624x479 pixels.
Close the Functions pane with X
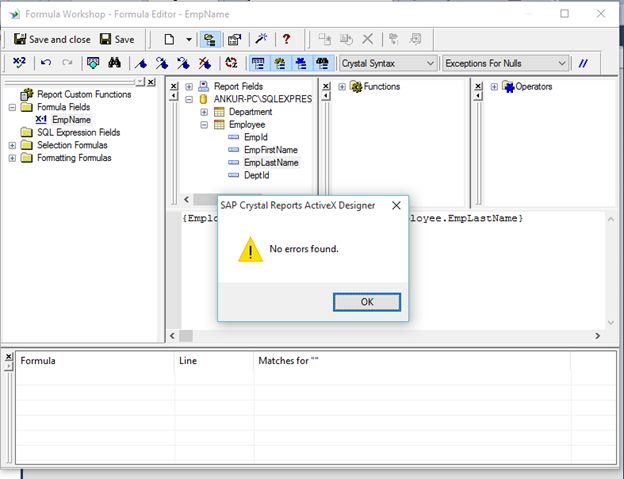(326, 86)
